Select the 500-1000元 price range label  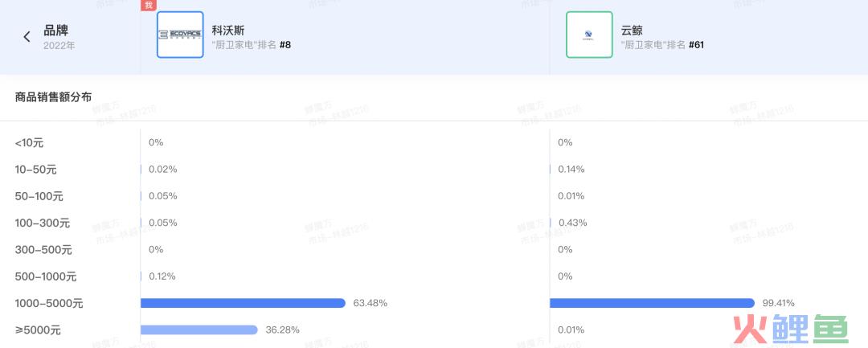pyautogui.click(x=45, y=276)
